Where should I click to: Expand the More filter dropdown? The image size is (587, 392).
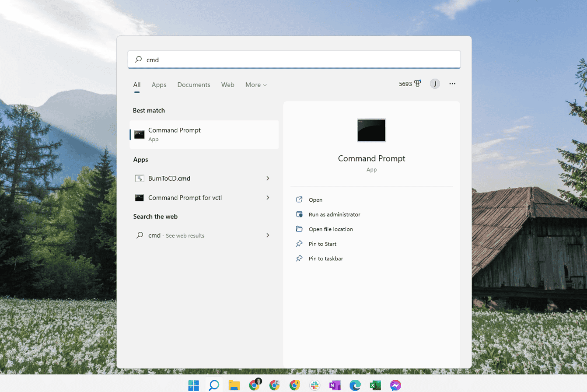coord(256,85)
